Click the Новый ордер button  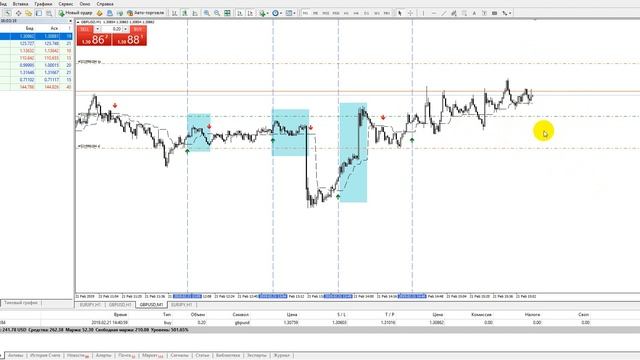point(76,13)
